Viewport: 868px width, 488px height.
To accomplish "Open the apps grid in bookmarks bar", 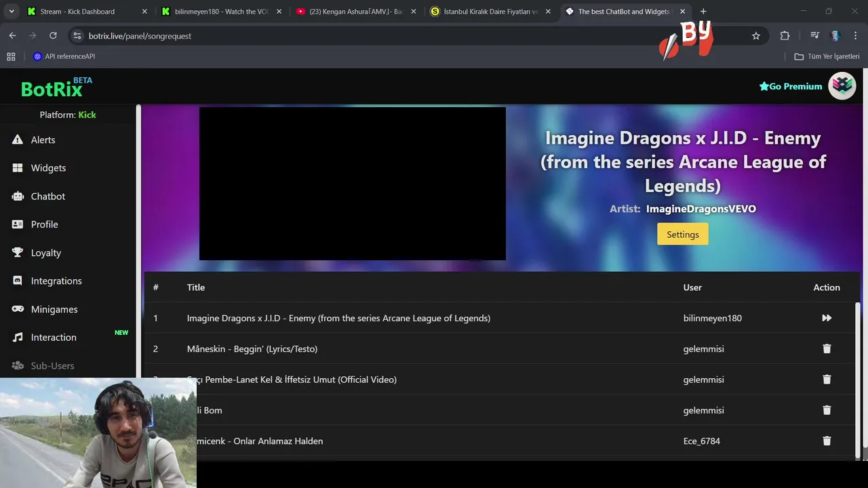I will pos(11,56).
